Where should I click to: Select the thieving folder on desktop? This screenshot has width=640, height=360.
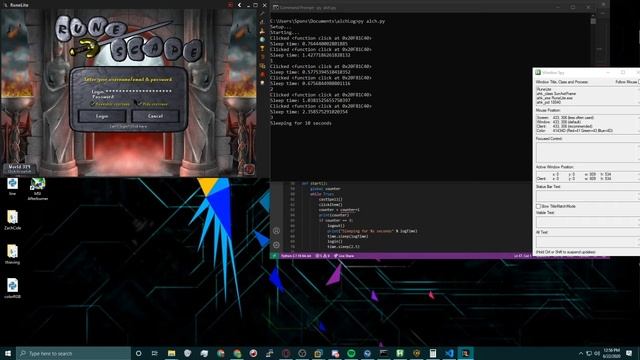(12, 255)
